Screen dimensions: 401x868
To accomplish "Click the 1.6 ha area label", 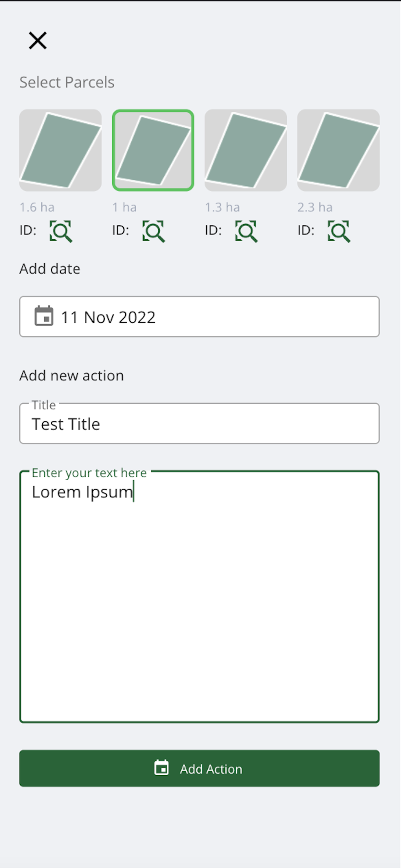I will click(x=37, y=207).
